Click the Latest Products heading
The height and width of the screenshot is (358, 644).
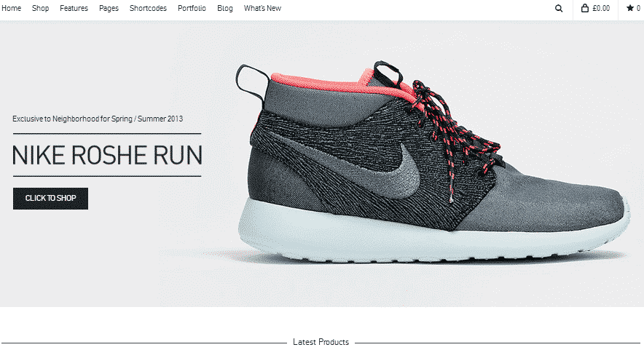[321, 342]
